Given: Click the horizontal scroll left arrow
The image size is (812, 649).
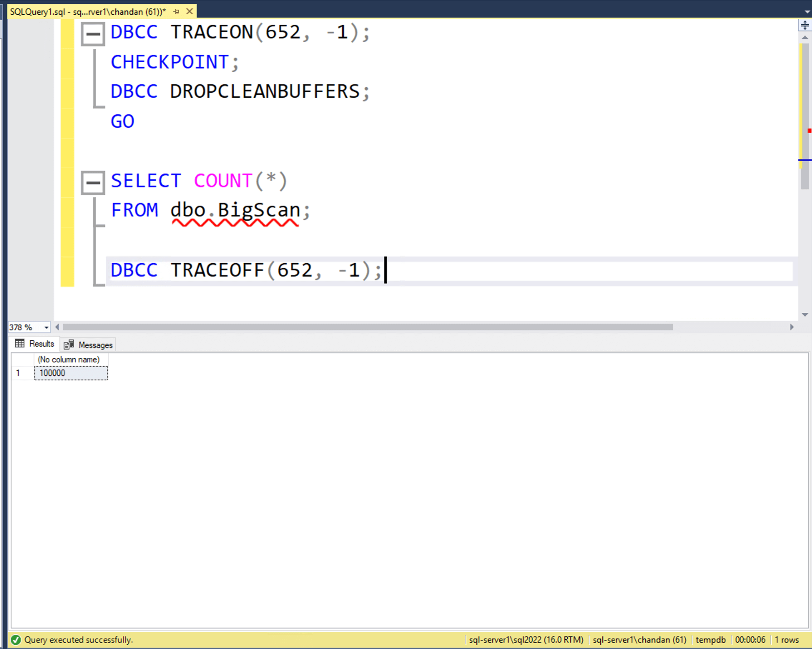Looking at the screenshot, I should click(x=57, y=327).
